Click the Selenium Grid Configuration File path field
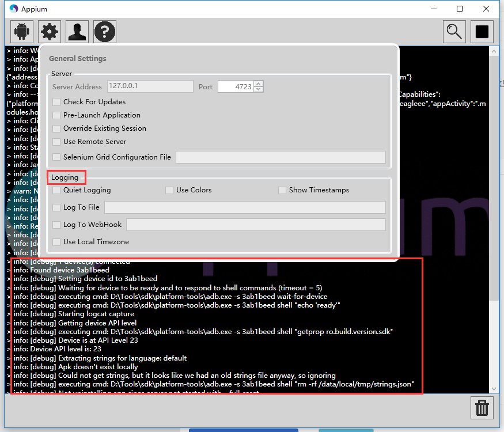Screen dimensions: 504x432 click(281, 157)
